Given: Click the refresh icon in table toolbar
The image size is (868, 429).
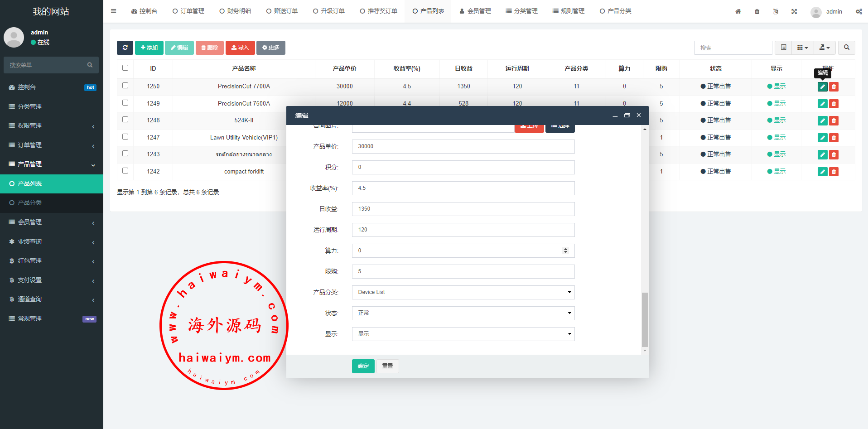Looking at the screenshot, I should tap(125, 48).
